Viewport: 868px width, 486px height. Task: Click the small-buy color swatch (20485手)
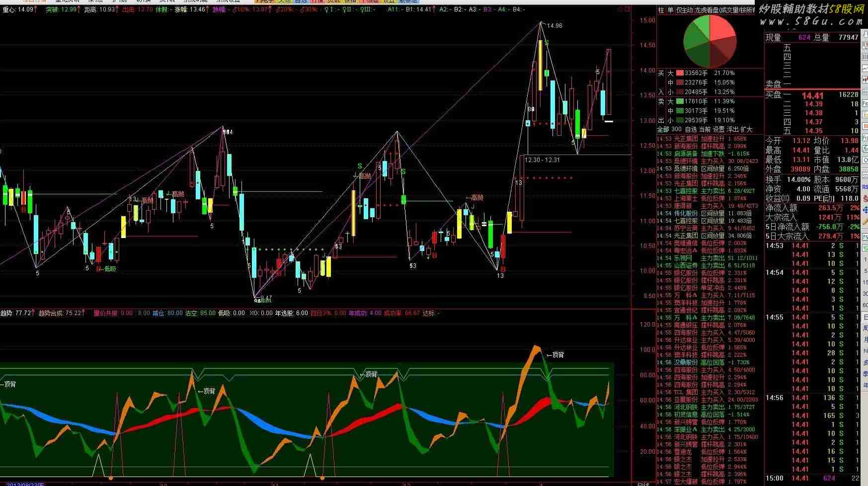(679, 92)
